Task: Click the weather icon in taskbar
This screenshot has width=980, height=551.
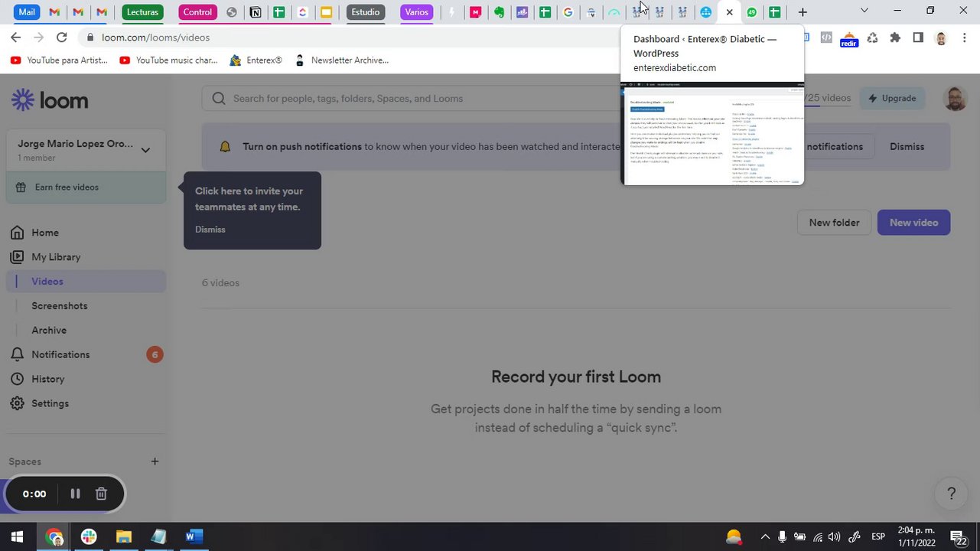Action: (734, 536)
